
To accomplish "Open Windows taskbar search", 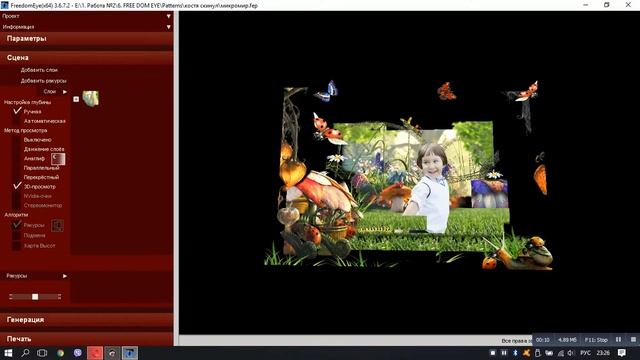I will click(x=25, y=353).
